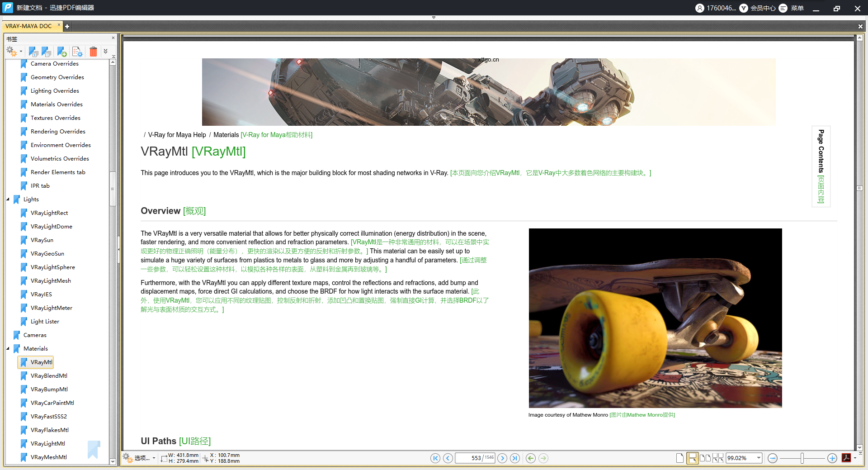
Task: Close the VRAY-MAYA DOC tab
Action: click(59, 25)
